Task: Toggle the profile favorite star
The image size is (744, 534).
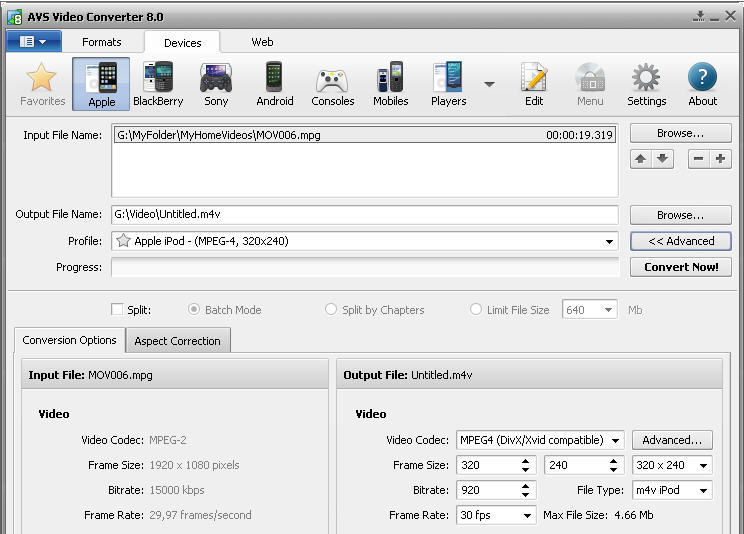Action: pyautogui.click(x=123, y=241)
